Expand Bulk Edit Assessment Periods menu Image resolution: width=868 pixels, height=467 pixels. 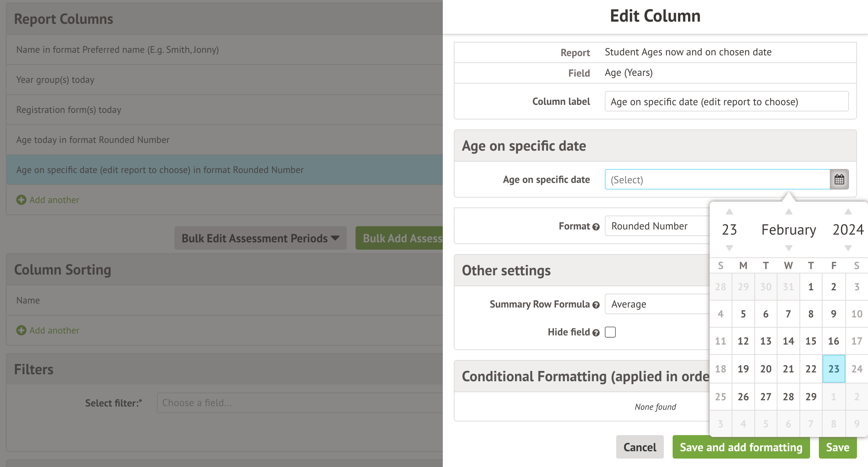click(260, 238)
